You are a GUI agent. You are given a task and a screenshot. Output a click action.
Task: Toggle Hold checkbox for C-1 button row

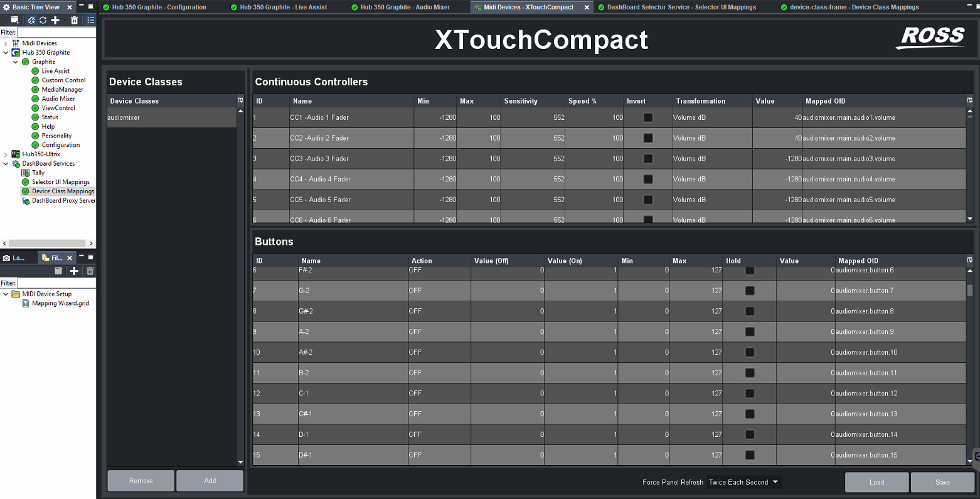(750, 394)
